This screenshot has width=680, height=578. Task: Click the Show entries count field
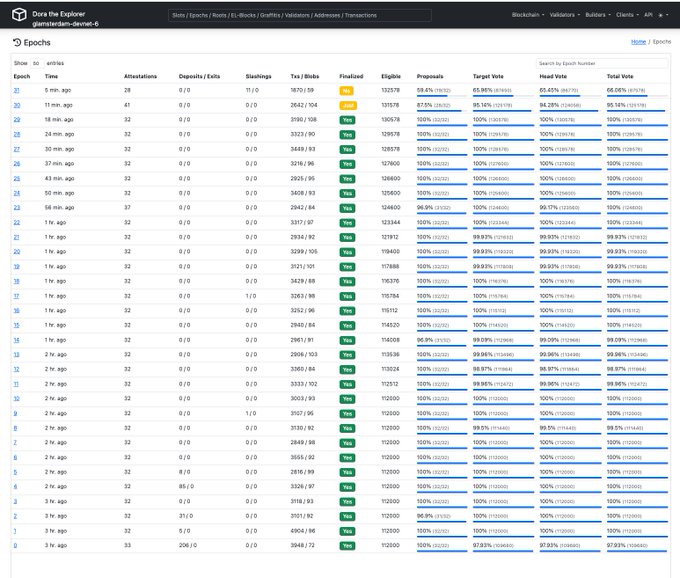[37, 63]
